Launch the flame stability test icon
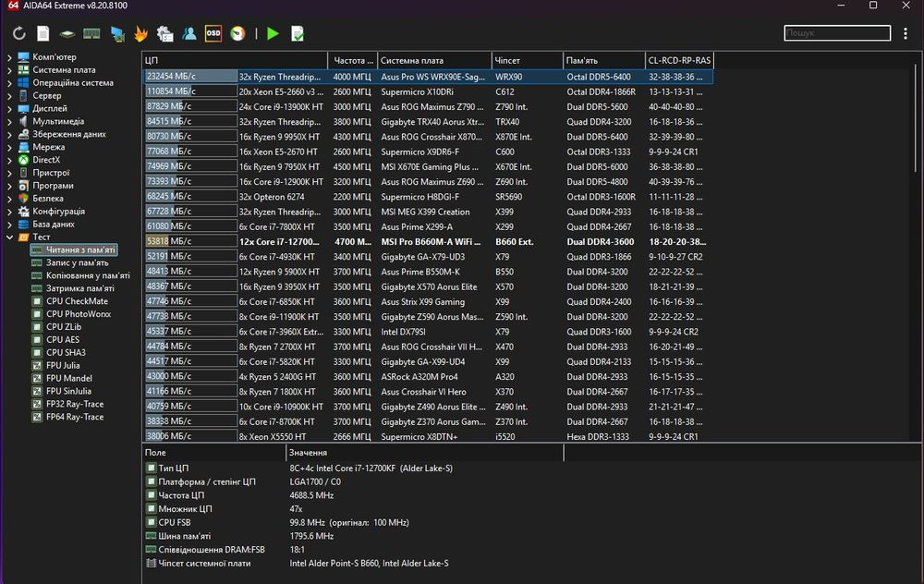The height and width of the screenshot is (584, 924). 140,34
